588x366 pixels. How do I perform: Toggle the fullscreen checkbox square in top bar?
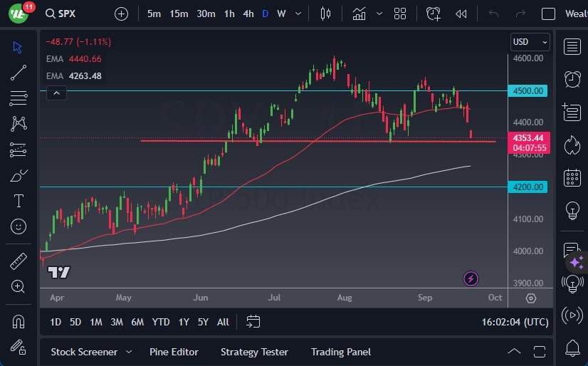coord(548,14)
